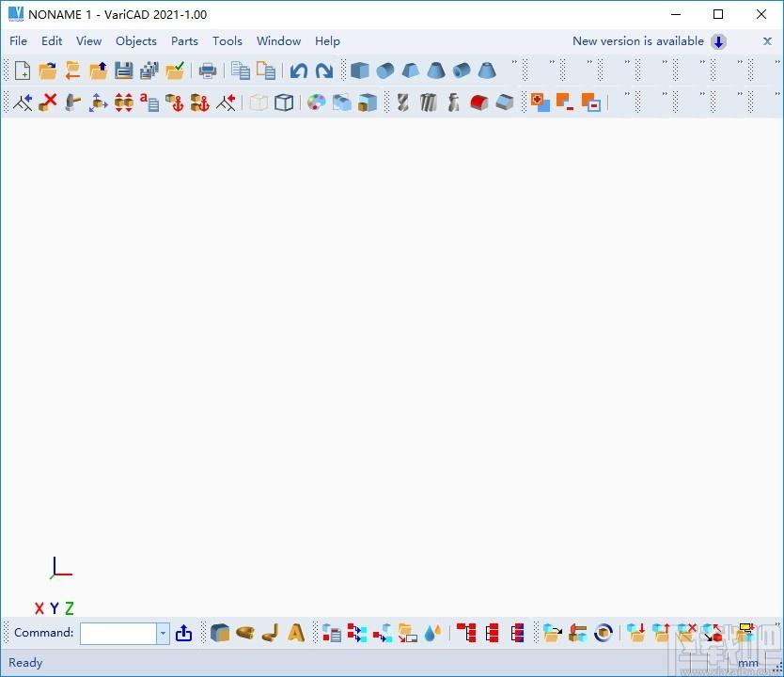Open the Tools menu

point(227,41)
